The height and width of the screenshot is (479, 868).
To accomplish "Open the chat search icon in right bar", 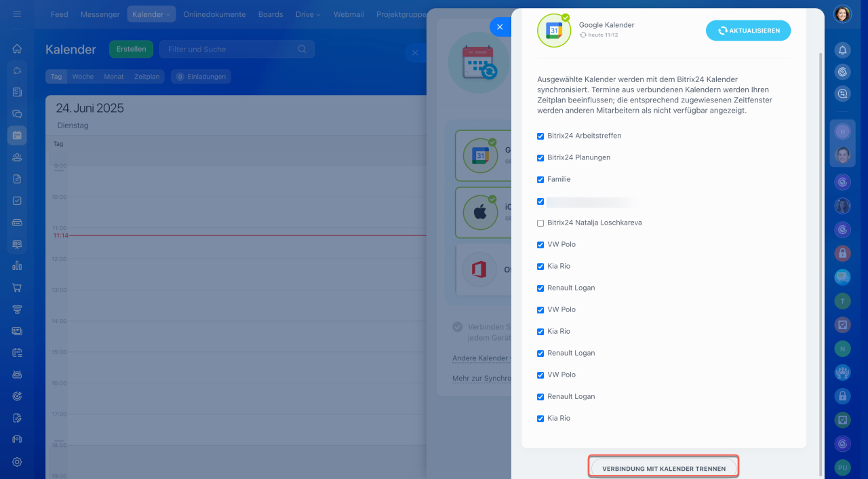I will (842, 95).
